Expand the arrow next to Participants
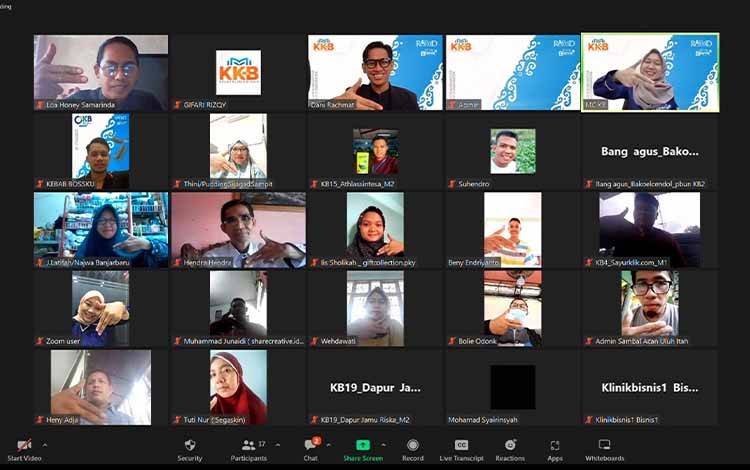Screen dimensions: 750x470 click(x=277, y=445)
